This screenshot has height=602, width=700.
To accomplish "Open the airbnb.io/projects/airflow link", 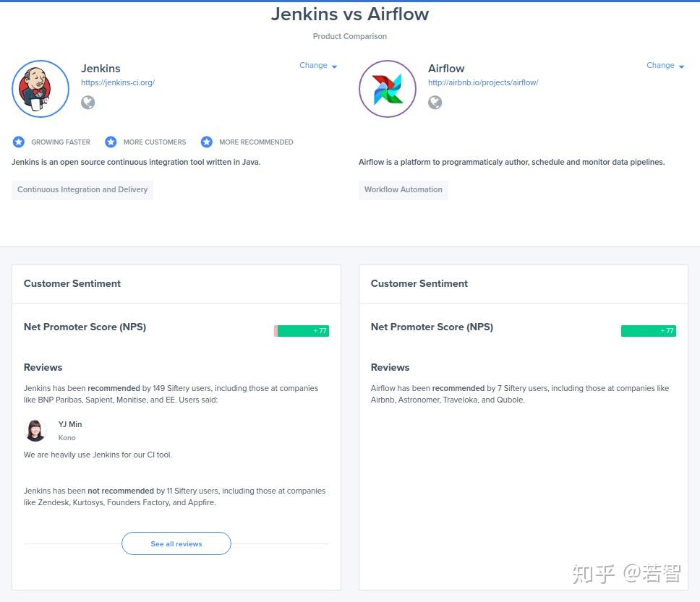I will coord(483,82).
